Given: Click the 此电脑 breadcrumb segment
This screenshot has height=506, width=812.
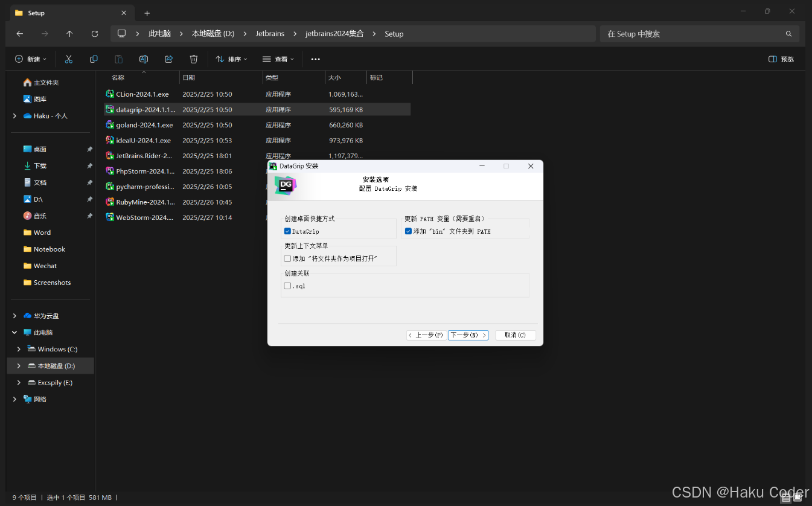Looking at the screenshot, I should [159, 34].
